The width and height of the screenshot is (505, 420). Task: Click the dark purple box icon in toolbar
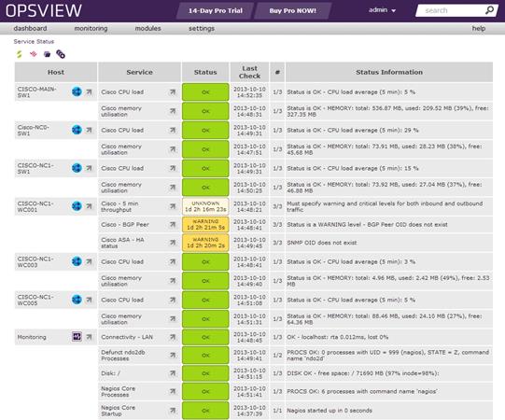tap(47, 54)
